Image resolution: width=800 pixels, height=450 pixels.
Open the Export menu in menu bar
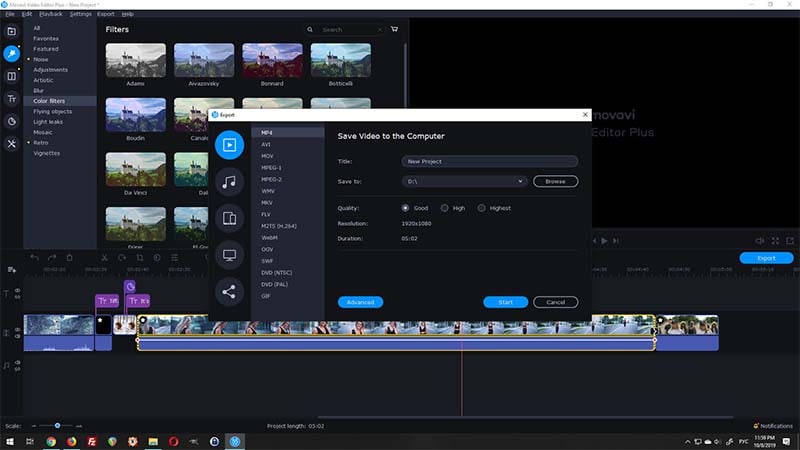coord(106,14)
